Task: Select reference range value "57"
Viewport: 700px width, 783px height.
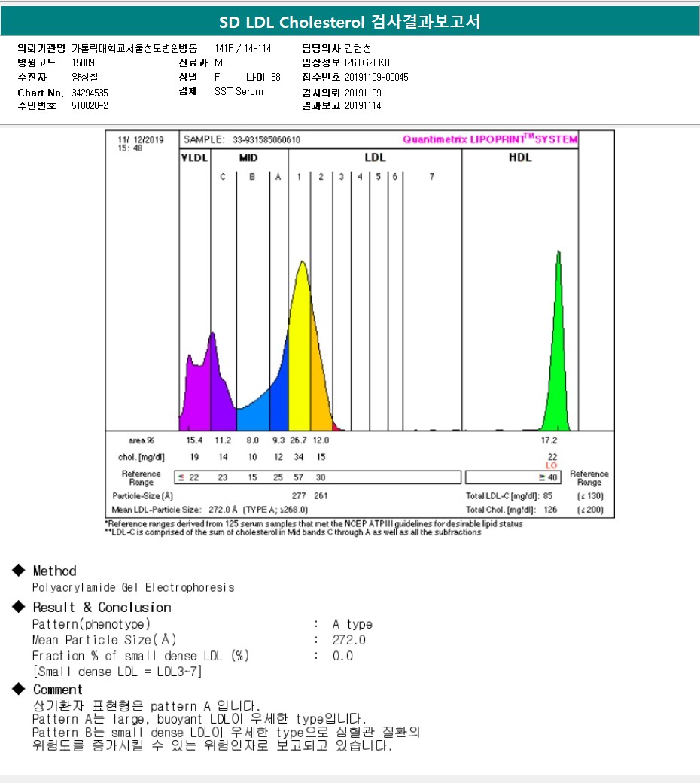Action: click(298, 477)
